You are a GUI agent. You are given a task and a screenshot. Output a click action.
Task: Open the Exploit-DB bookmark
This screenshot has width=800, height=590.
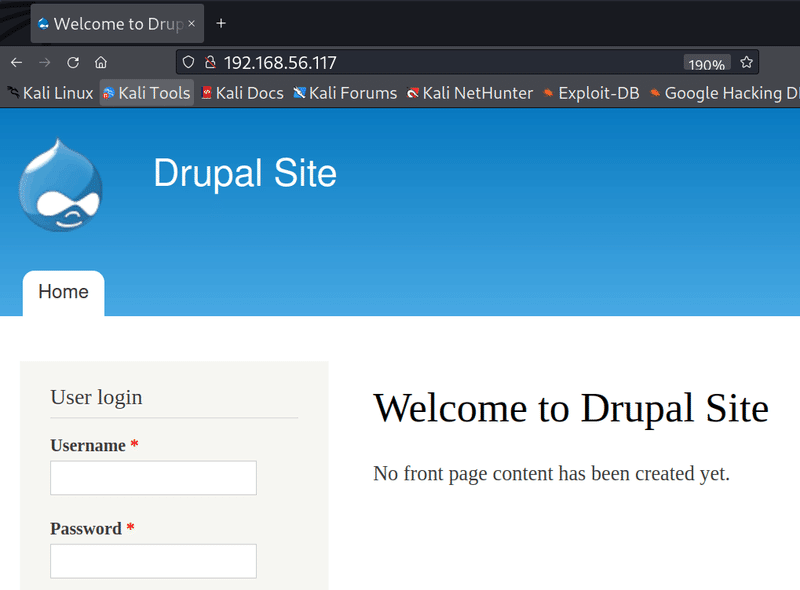coord(591,93)
